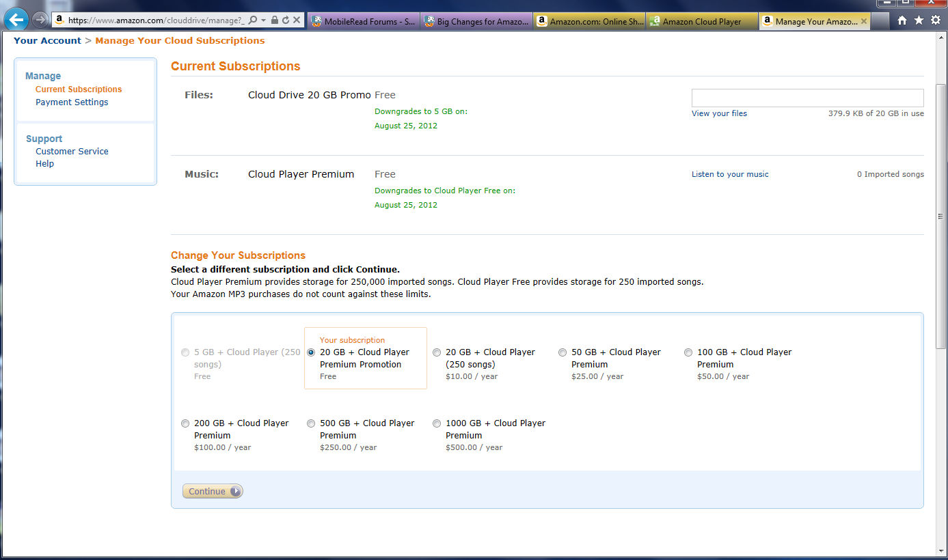
Task: Open the Help link under Support
Action: coord(44,163)
